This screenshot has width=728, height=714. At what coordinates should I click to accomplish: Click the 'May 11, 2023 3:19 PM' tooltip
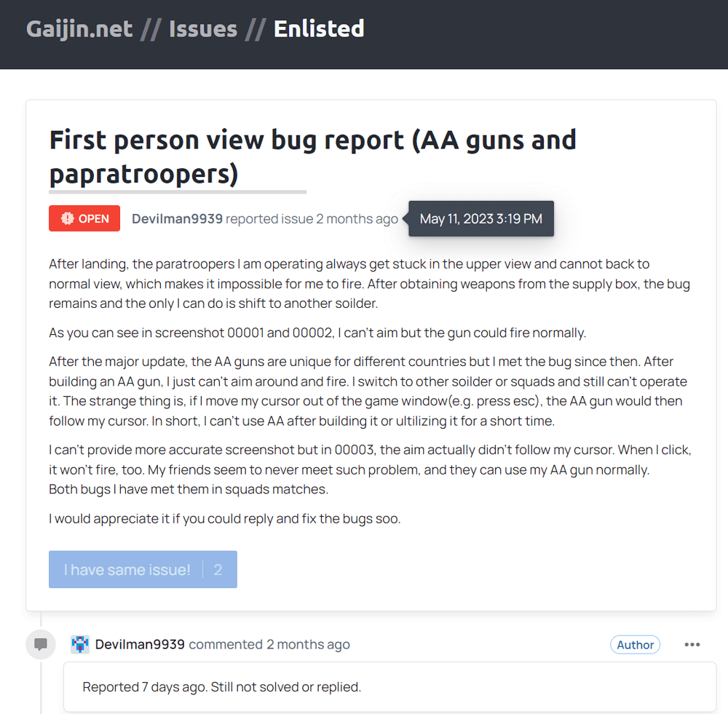click(481, 218)
